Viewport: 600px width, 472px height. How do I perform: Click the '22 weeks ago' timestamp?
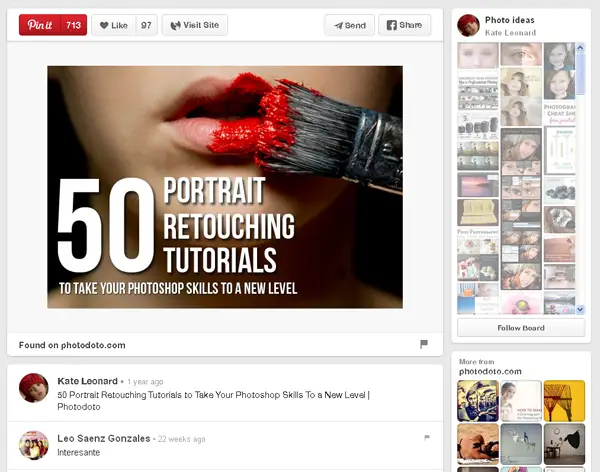[181, 439]
